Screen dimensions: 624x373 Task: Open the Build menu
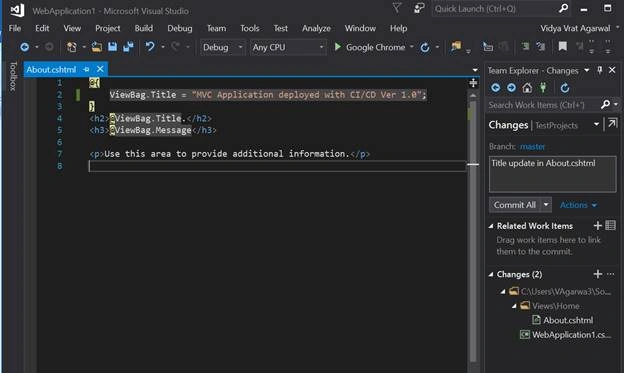click(x=144, y=28)
